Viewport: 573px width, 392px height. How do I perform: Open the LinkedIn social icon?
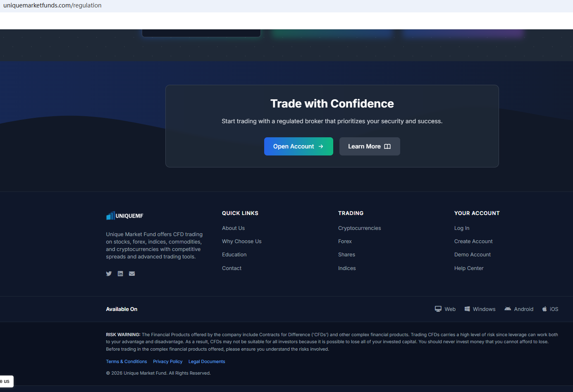coord(120,274)
